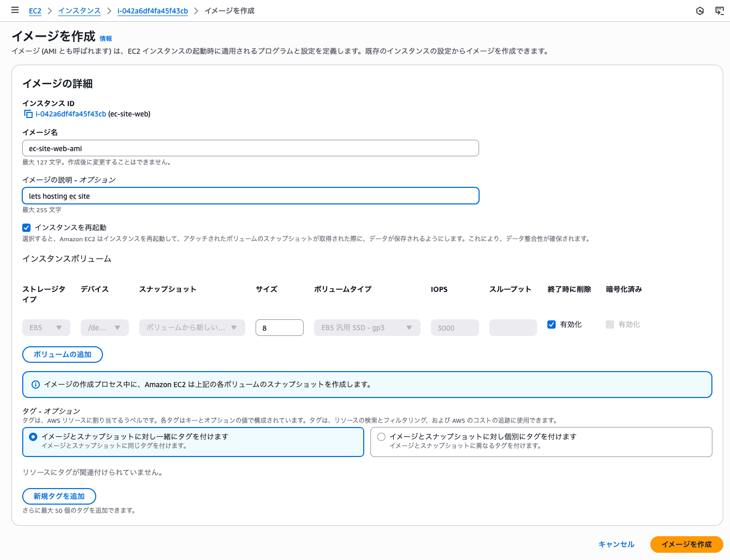Click the hexagon session icon in header
The height and width of the screenshot is (560, 730).
pos(699,10)
